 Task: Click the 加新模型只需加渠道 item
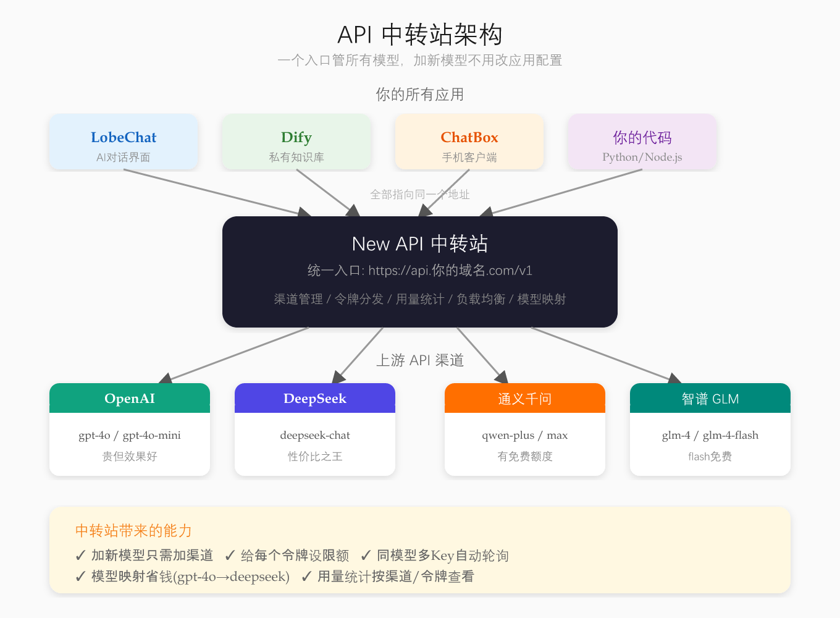pyautogui.click(x=144, y=556)
